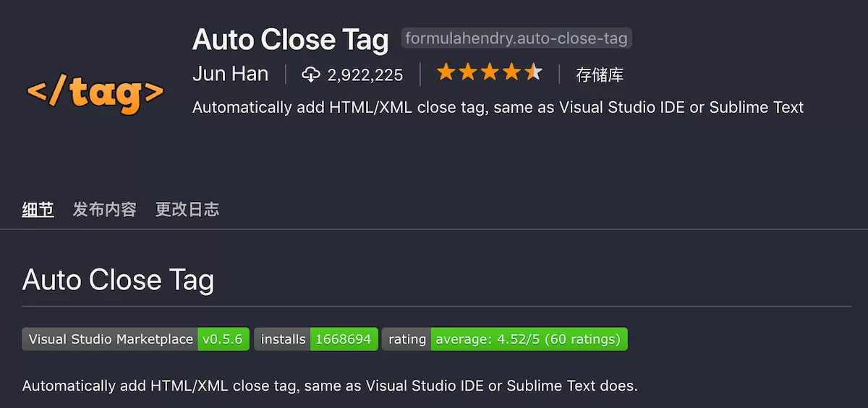Open the 存储库 repository link

tap(600, 75)
